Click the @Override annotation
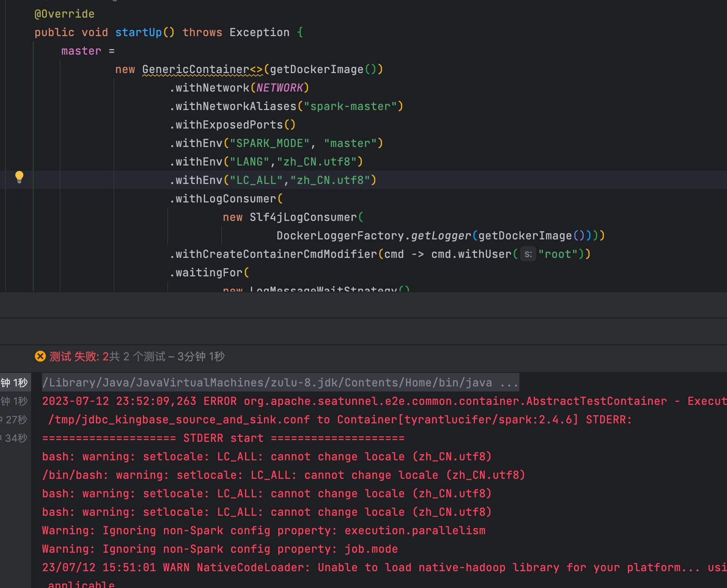Screen dimensions: 727x588 coord(64,14)
